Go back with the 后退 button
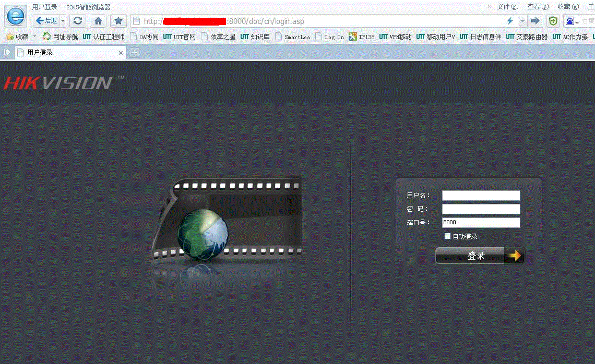Image resolution: width=595 pixels, height=364 pixels. tap(46, 21)
